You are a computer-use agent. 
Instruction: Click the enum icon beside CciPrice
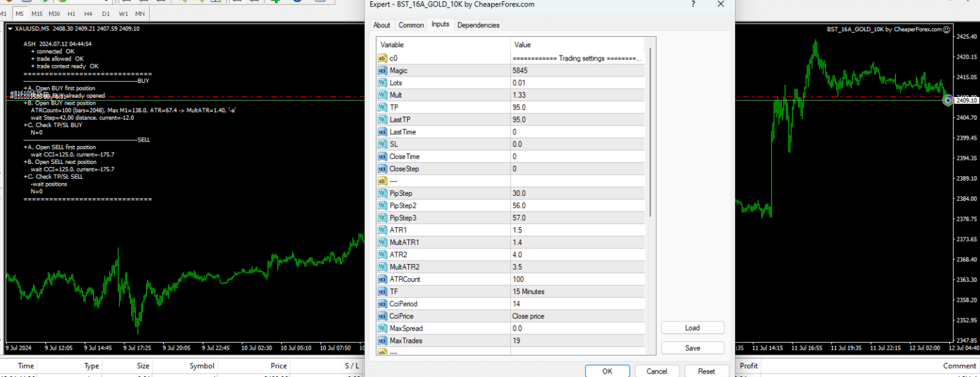coord(382,316)
